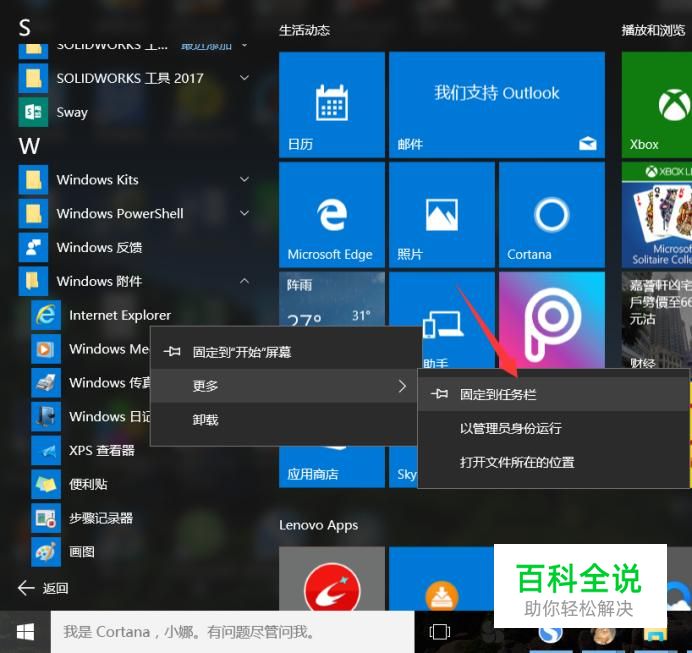Viewport: 692px width, 653px height.
Task: Open Task View on the taskbar
Action: (x=440, y=632)
